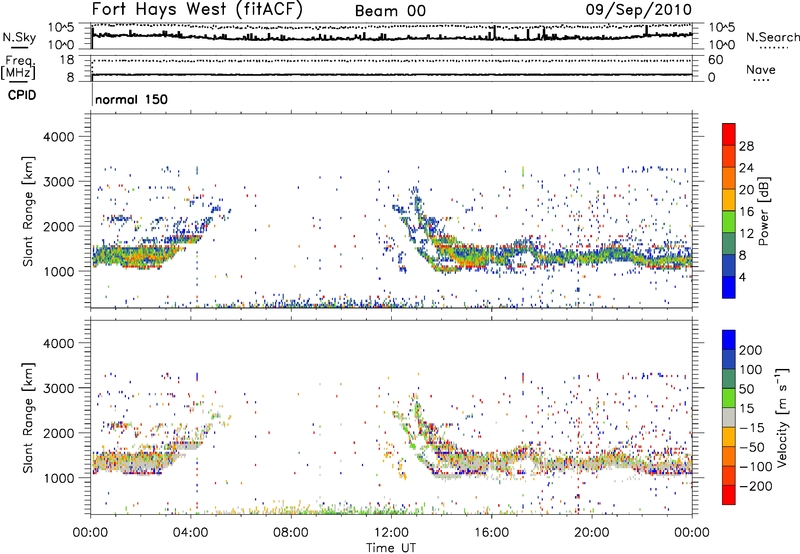Click the "3000" tick of the power panel
This screenshot has width=800, height=554.
coord(59,182)
